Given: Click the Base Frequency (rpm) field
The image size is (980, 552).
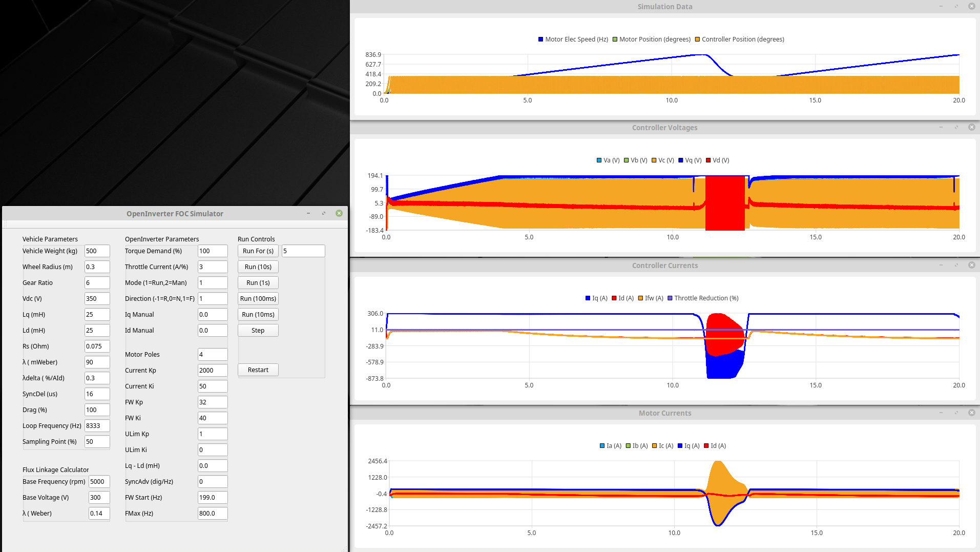Looking at the screenshot, I should [99, 482].
